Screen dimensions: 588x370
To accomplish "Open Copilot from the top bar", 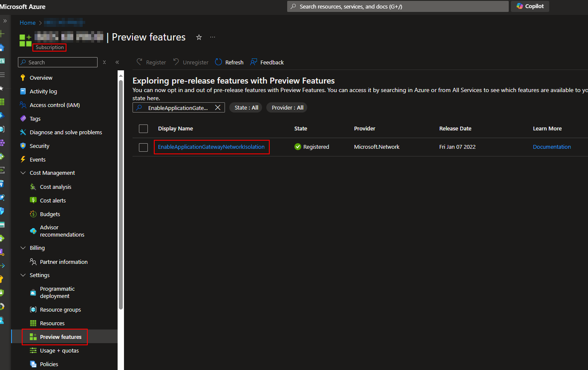I will (x=530, y=6).
